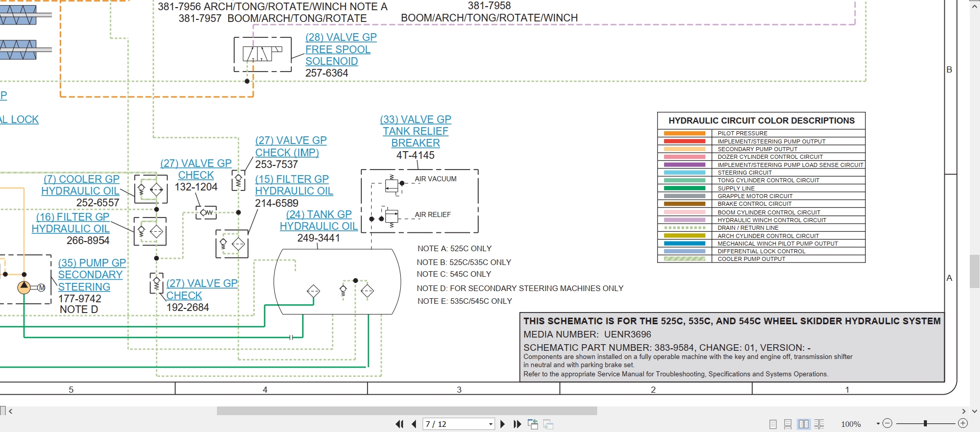980x432 pixels.
Task: Click the STEERING CIRCUIT color swatch
Action: point(684,173)
